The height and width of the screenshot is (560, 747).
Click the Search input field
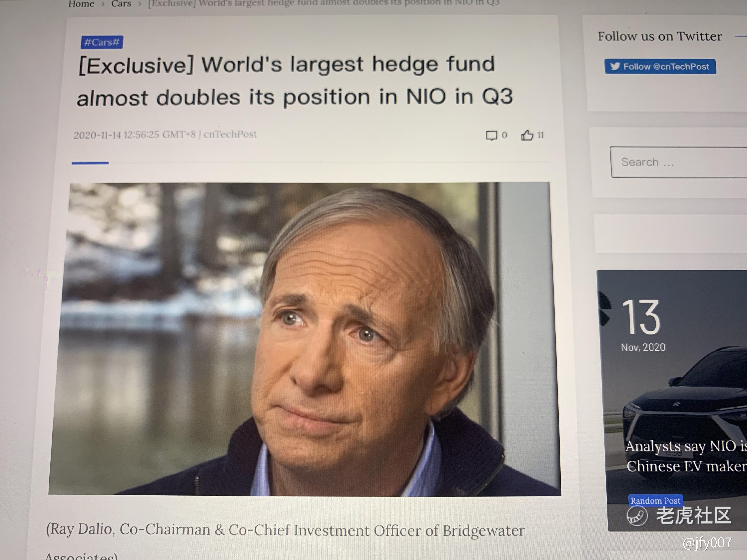(678, 162)
